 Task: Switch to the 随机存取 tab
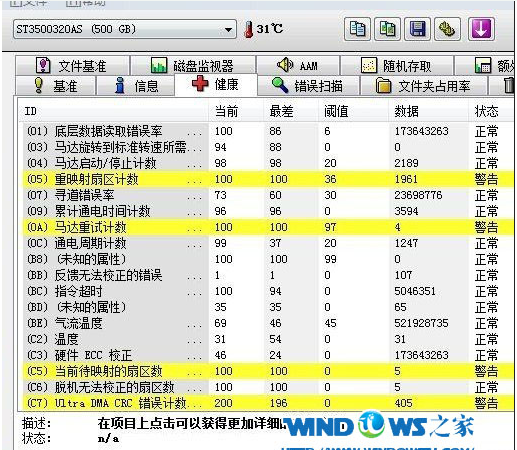click(397, 66)
